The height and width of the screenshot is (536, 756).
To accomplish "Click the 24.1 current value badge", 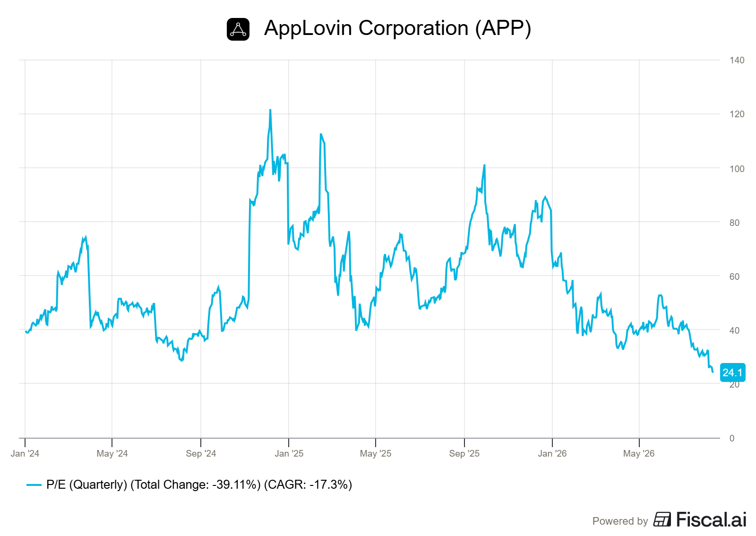I will tap(732, 372).
